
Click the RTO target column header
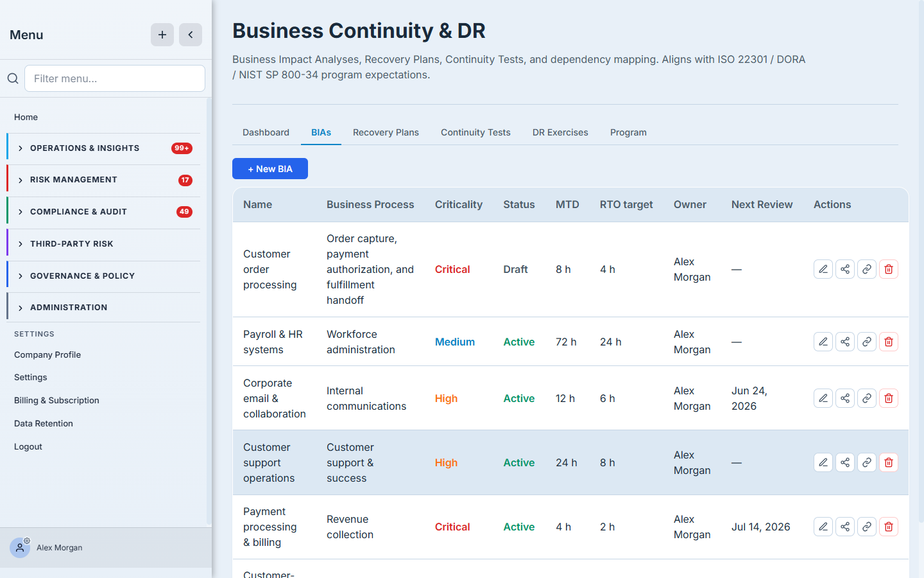(x=626, y=204)
